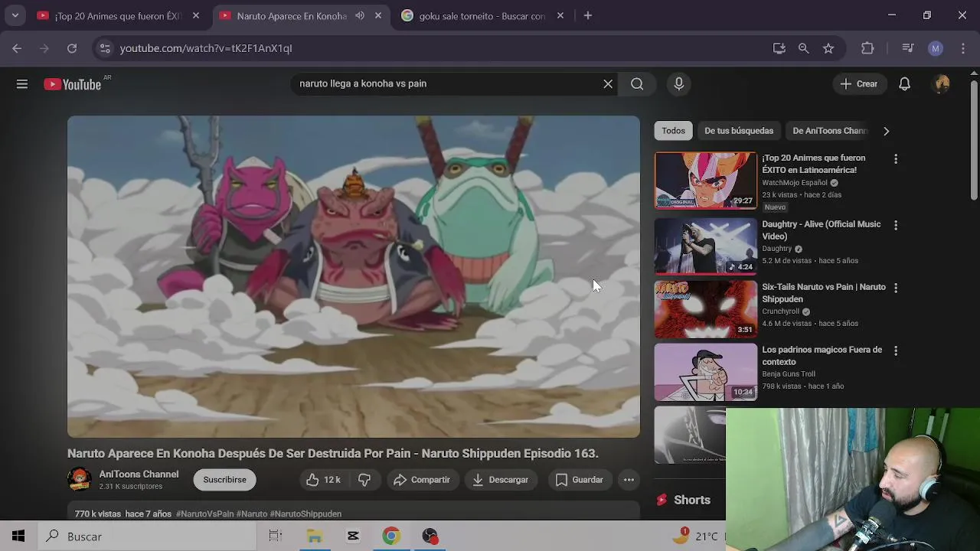Download the video with Descargar
The height and width of the screenshot is (551, 980).
coord(501,480)
